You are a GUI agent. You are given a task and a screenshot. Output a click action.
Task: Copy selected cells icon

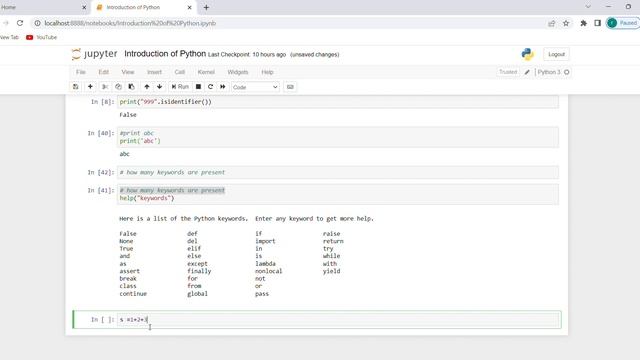pos(118,87)
